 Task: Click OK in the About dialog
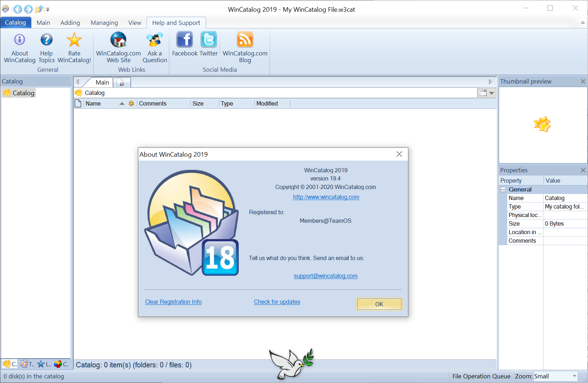[x=379, y=304]
